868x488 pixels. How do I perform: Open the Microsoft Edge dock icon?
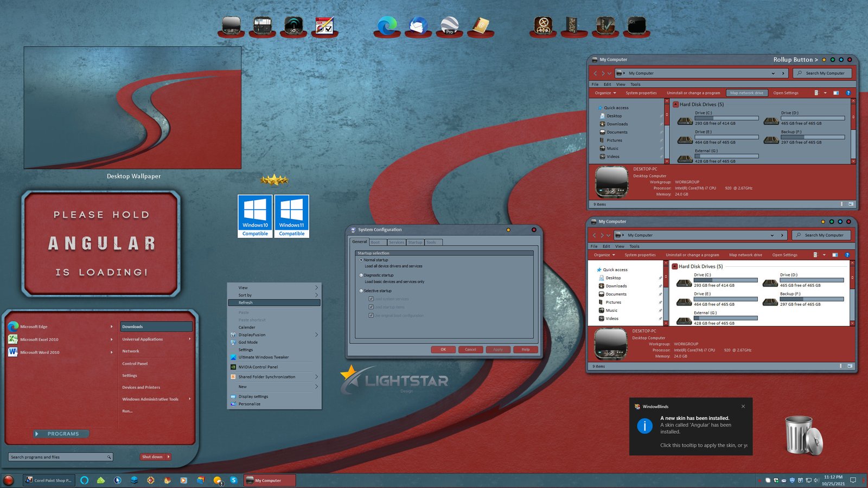(x=387, y=25)
